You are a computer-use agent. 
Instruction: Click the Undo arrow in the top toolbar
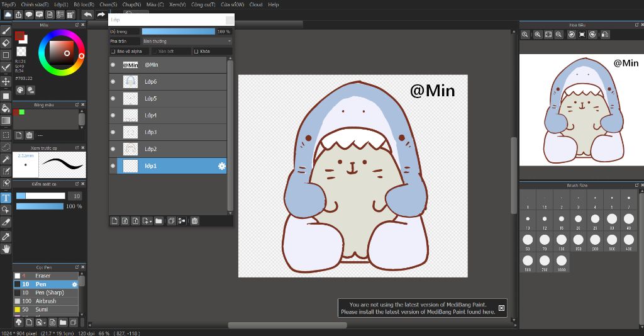[87, 15]
